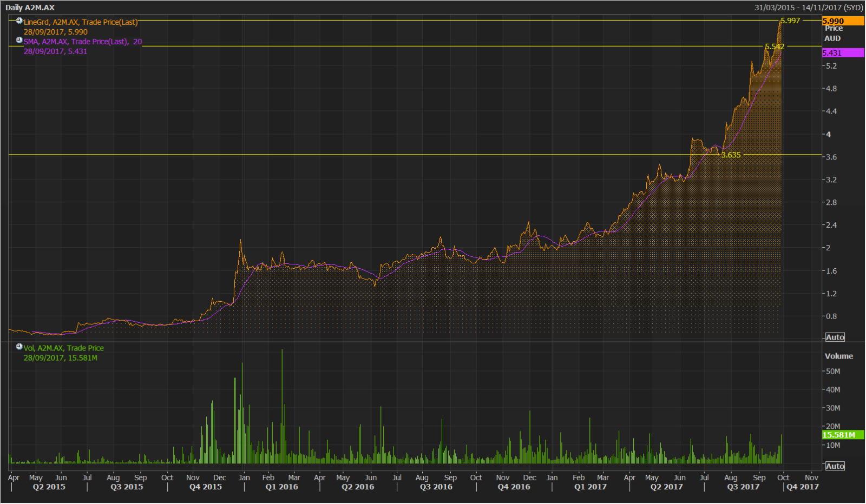Click the 30M volume axis value
The image size is (866, 504).
point(833,408)
